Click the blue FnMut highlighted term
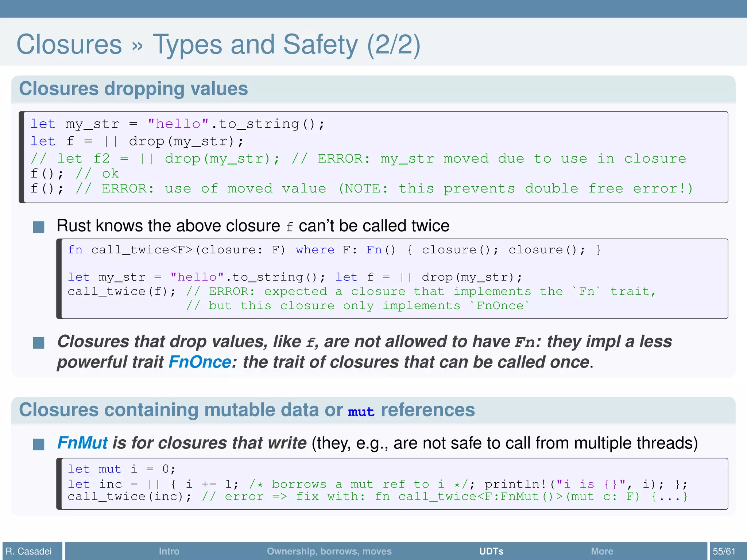This screenshot has height=560, width=747. (82, 443)
